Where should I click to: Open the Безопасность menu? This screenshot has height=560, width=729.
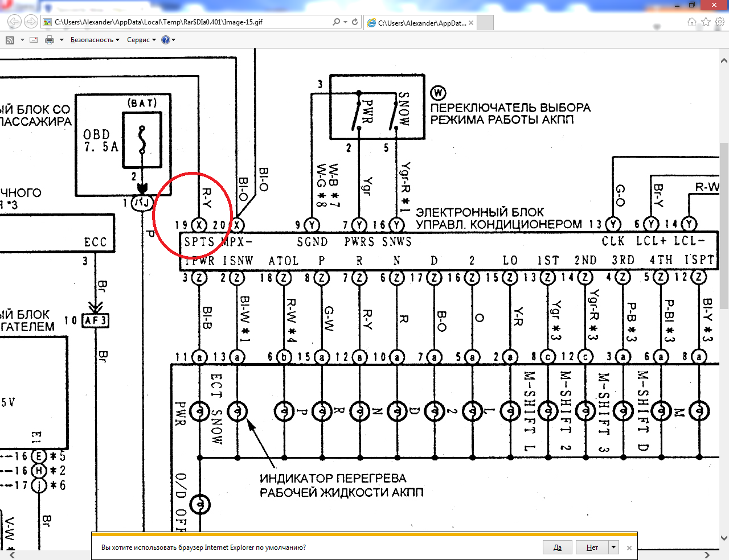pos(95,40)
